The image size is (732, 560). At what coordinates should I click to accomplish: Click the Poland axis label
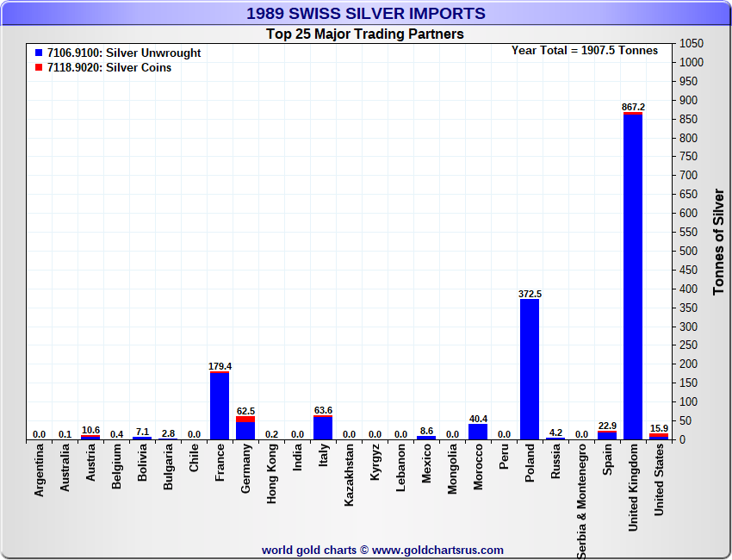pos(530,463)
